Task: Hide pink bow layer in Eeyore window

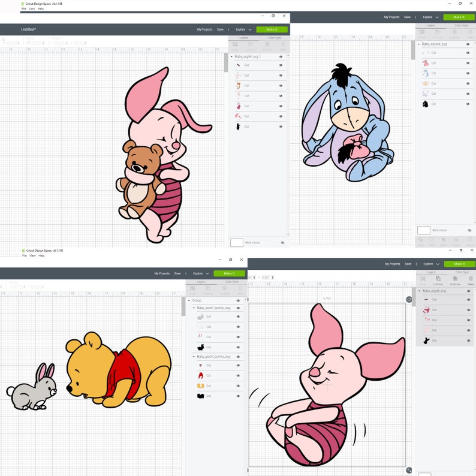Action: tap(468, 63)
